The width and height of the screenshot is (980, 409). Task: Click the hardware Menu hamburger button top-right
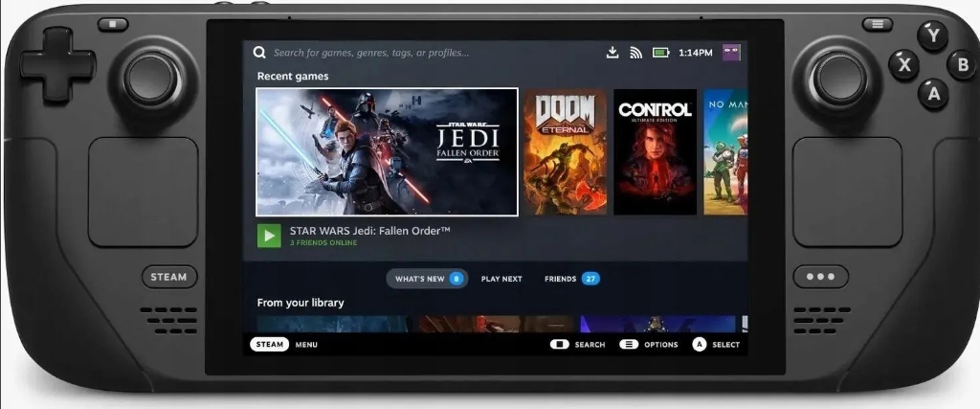point(878,24)
